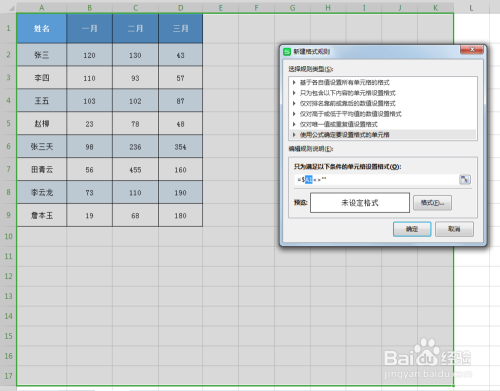The image size is (500, 391).
Task: Select rule type 仅对排名靠前或靠后的数值设置格式
Action: pos(383,103)
